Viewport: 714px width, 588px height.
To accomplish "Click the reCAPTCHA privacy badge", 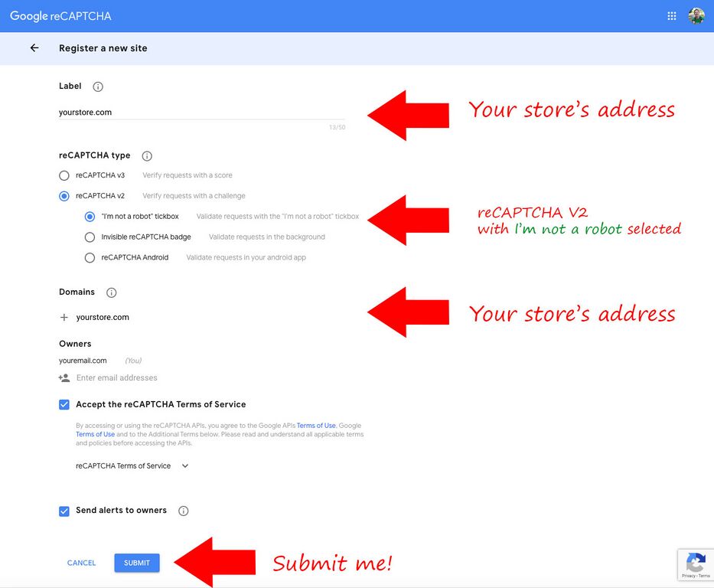I will click(695, 565).
